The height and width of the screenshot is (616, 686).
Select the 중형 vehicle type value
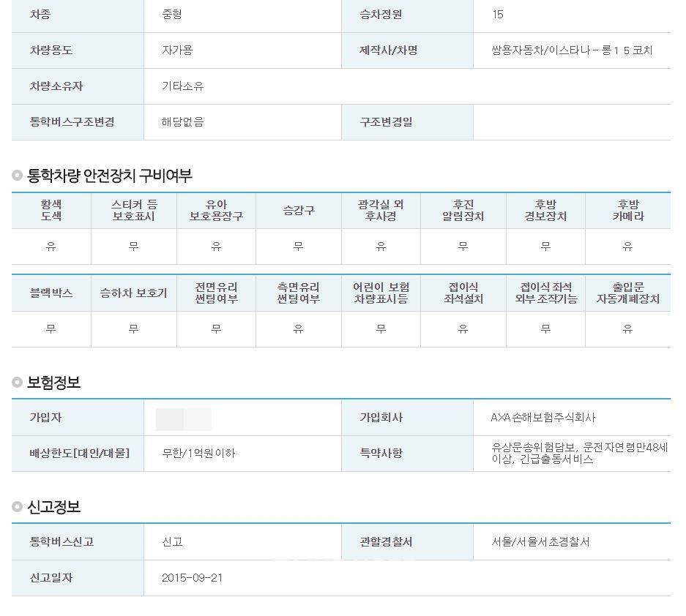172,15
